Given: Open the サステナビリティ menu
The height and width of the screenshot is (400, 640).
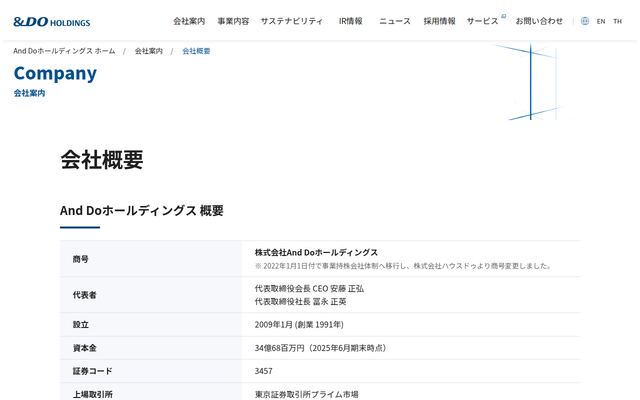Looking at the screenshot, I should [291, 21].
